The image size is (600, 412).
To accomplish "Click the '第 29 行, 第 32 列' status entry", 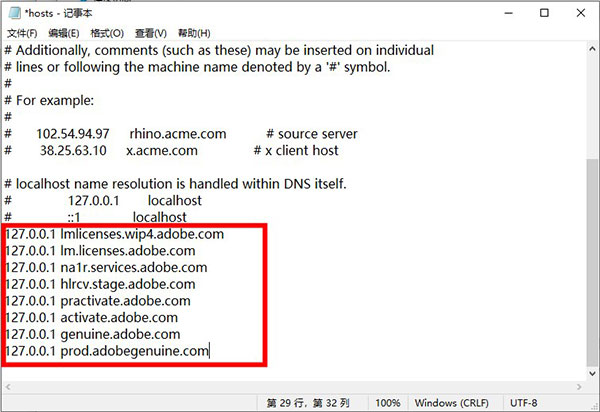I will tap(308, 403).
